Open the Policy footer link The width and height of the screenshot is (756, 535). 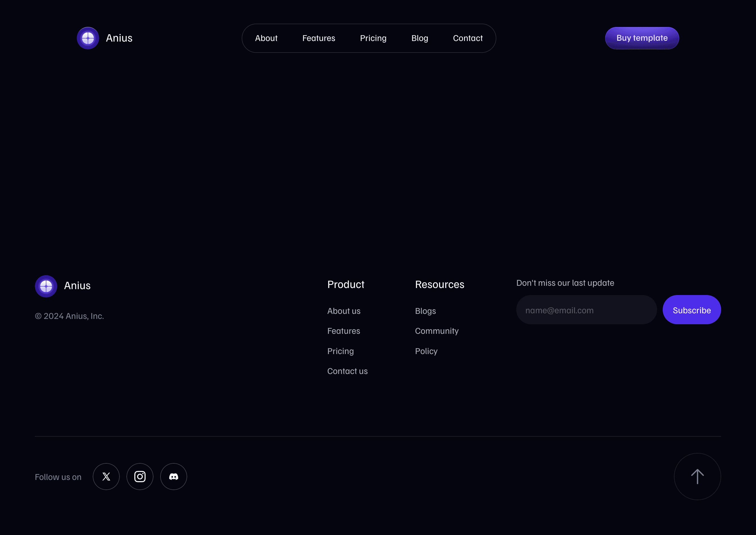pos(426,351)
